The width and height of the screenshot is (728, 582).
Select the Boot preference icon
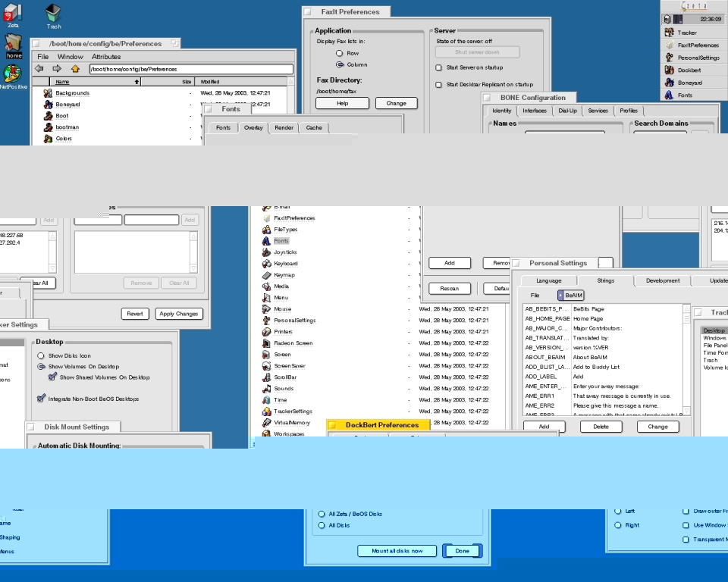pos(48,115)
